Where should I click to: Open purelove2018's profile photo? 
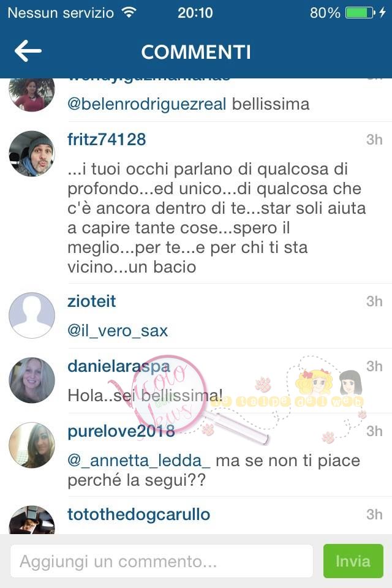coord(32,445)
